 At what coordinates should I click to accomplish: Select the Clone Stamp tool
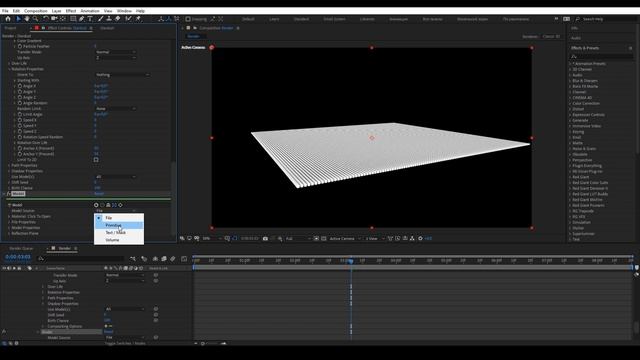[109, 19]
